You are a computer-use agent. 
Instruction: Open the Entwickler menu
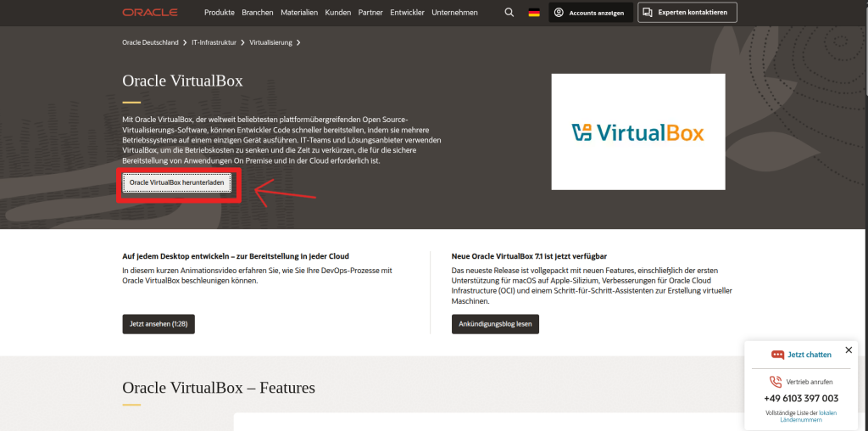(407, 12)
